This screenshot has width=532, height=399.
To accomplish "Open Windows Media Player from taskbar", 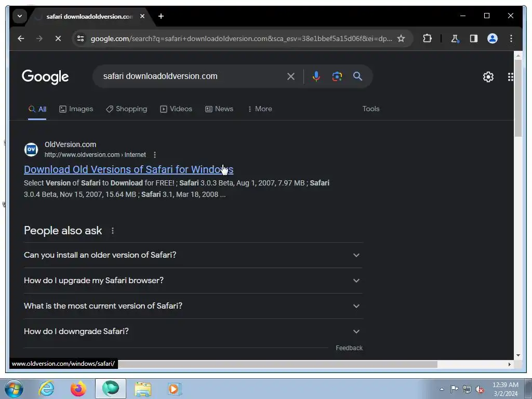I will tap(175, 389).
